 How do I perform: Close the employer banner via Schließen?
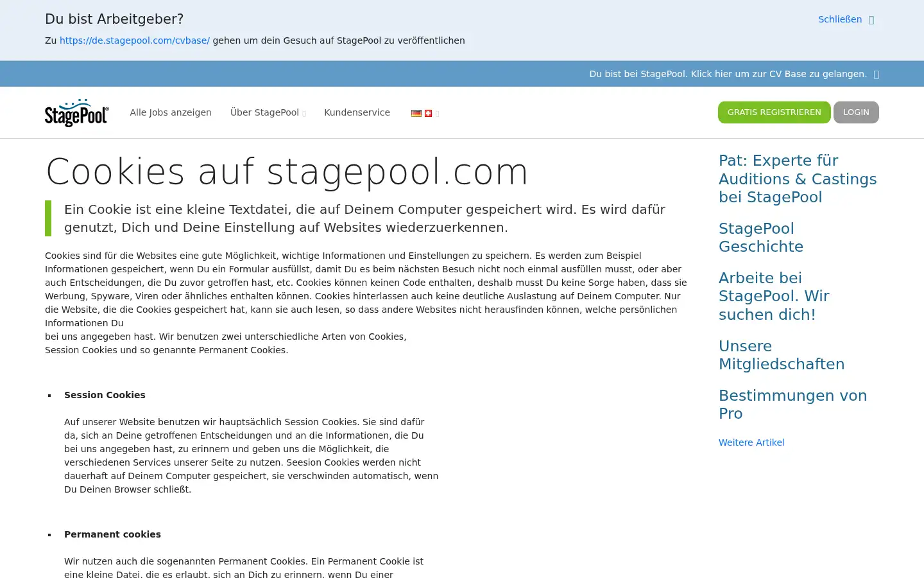coord(846,19)
